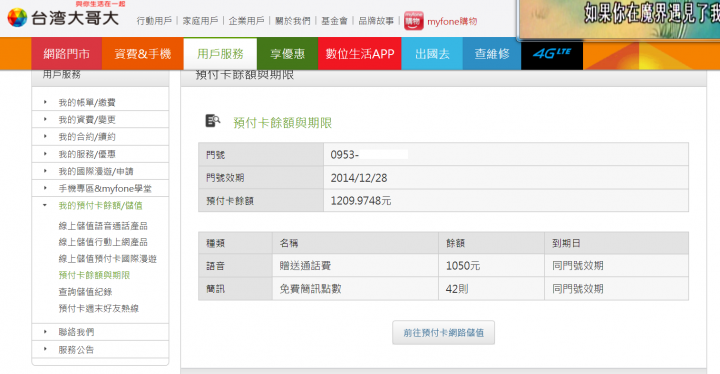Screen dimensions: 720x374
Task: Expand 我的合約/續約 sidebar item
Action: [87, 137]
